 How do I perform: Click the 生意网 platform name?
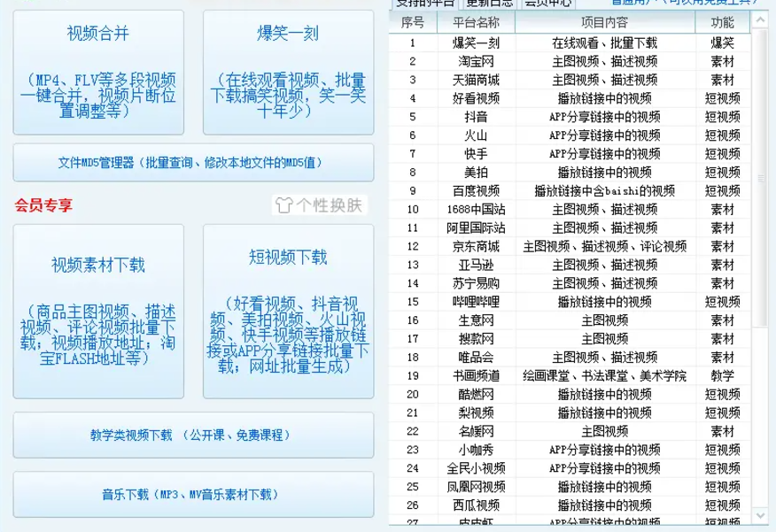coord(476,320)
